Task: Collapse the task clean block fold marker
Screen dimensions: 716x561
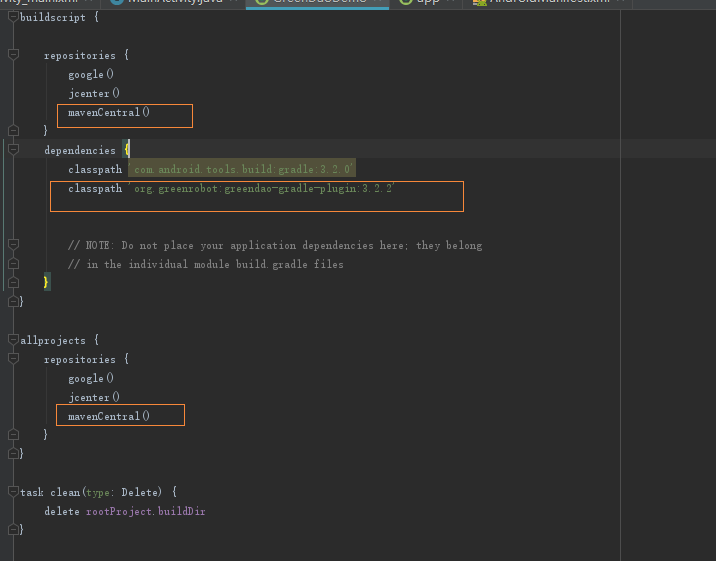Action: click(13, 492)
